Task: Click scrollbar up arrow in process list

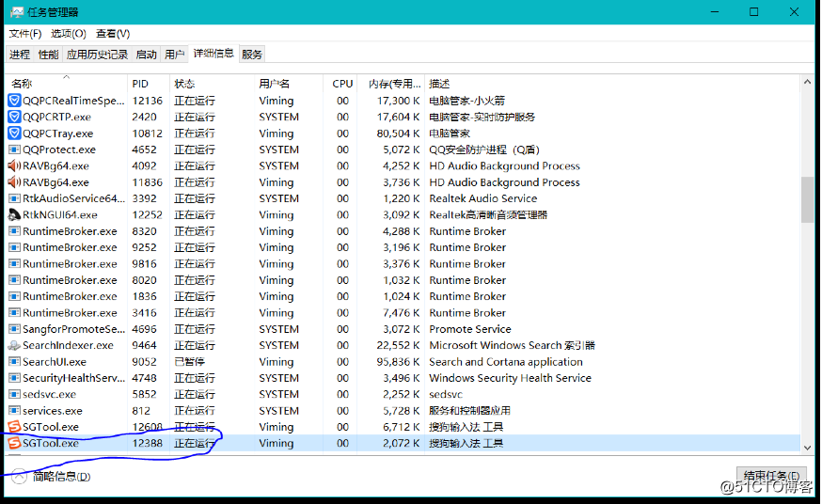Action: tap(807, 82)
